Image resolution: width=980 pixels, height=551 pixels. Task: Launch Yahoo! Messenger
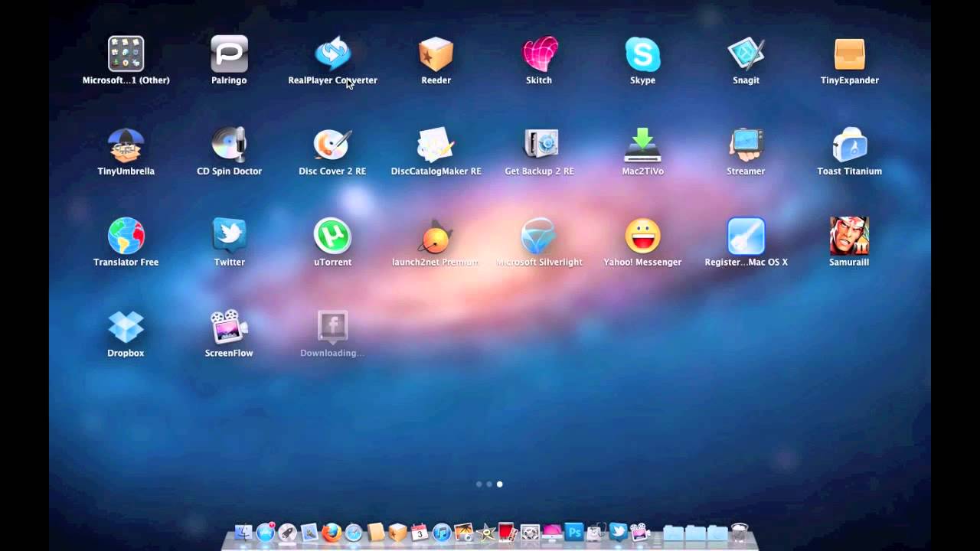[642, 236]
